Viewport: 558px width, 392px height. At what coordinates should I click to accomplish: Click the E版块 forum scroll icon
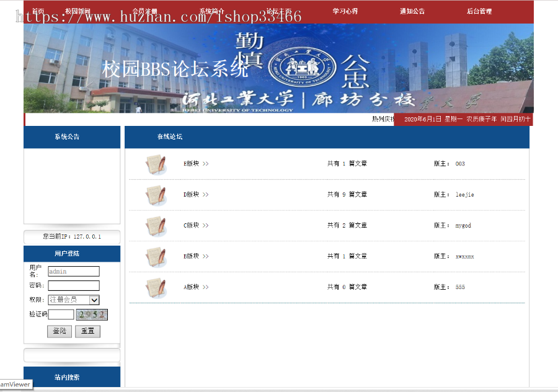[x=156, y=164]
